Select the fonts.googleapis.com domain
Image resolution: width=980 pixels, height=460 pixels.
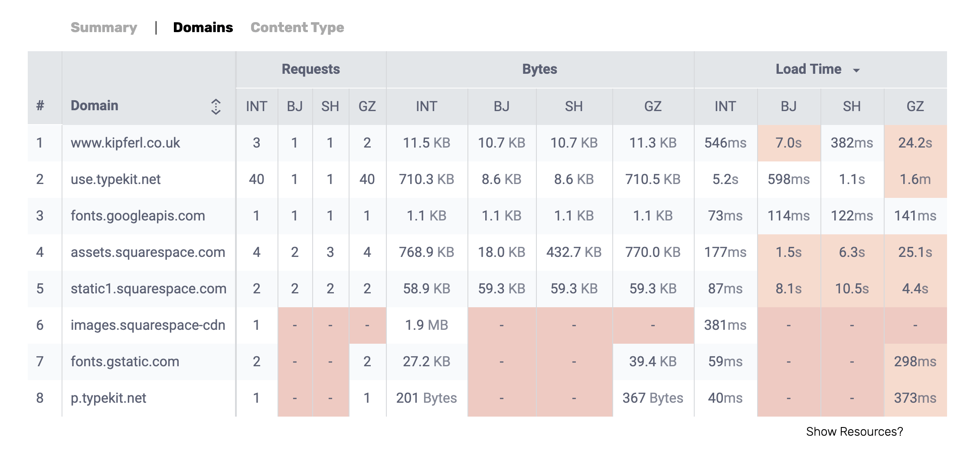point(138,216)
